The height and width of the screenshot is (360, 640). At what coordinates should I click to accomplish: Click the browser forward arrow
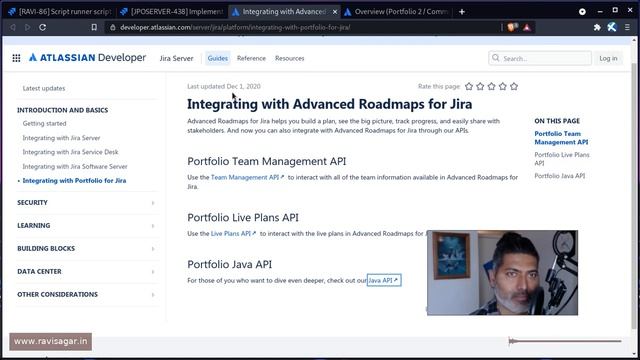(27, 27)
